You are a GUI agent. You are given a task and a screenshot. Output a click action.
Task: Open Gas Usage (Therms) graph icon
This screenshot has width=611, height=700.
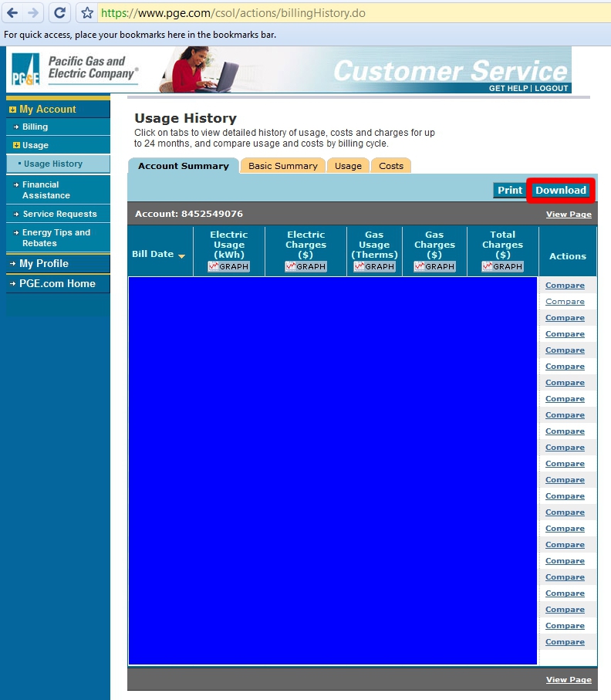tap(374, 266)
